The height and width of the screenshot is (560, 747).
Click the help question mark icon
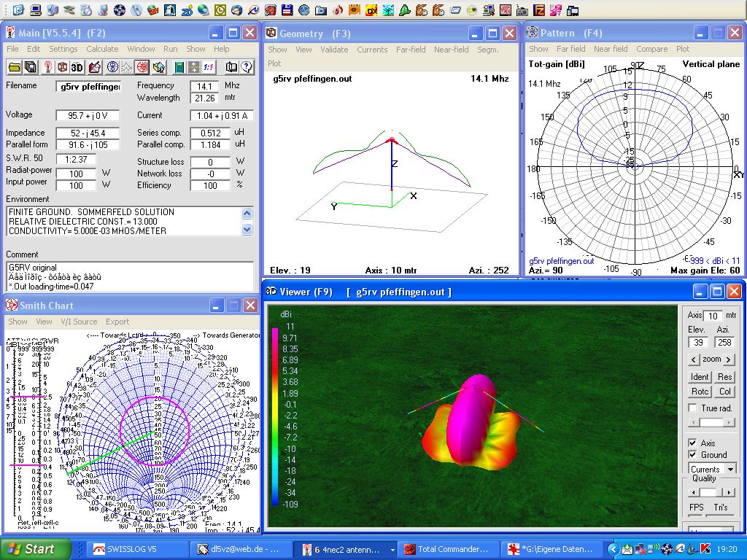tap(247, 67)
